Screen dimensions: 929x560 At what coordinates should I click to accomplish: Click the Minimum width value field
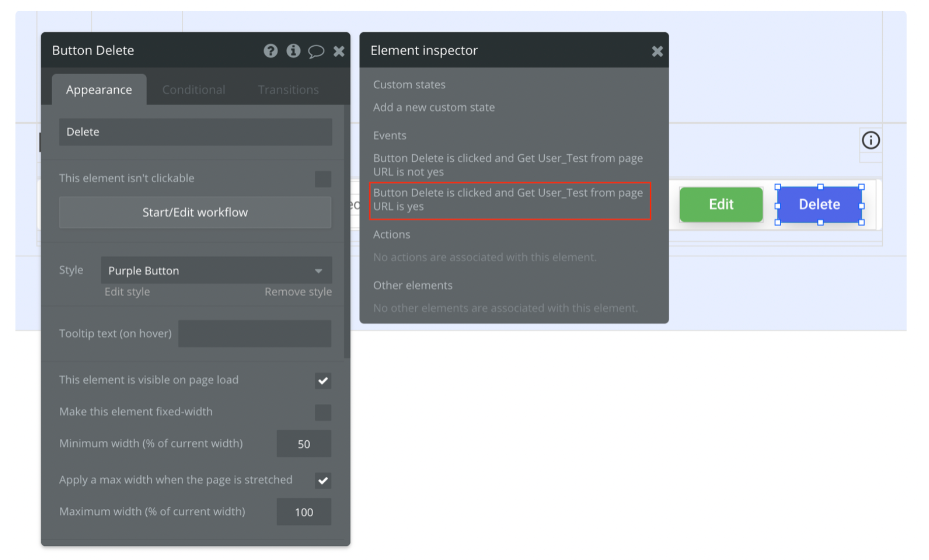pos(304,444)
